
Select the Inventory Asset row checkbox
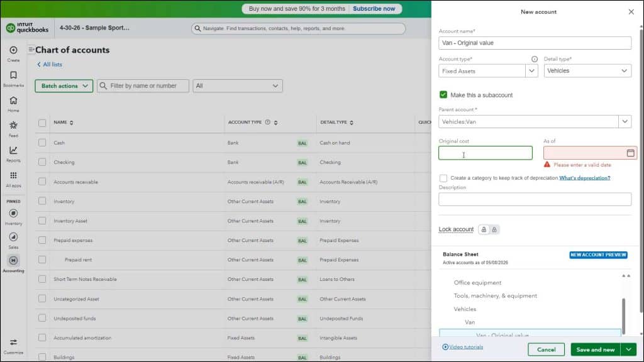click(x=42, y=221)
